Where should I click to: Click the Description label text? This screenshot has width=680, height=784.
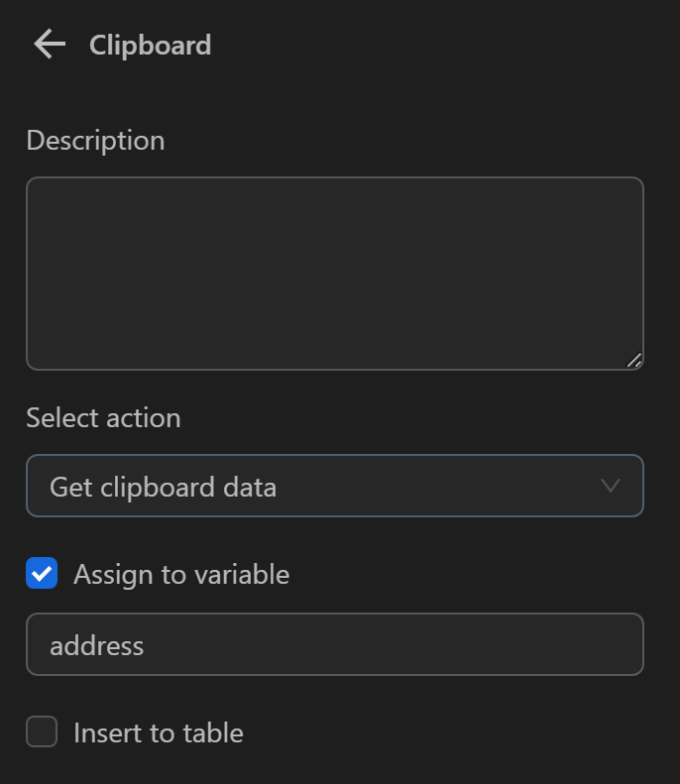click(x=95, y=141)
